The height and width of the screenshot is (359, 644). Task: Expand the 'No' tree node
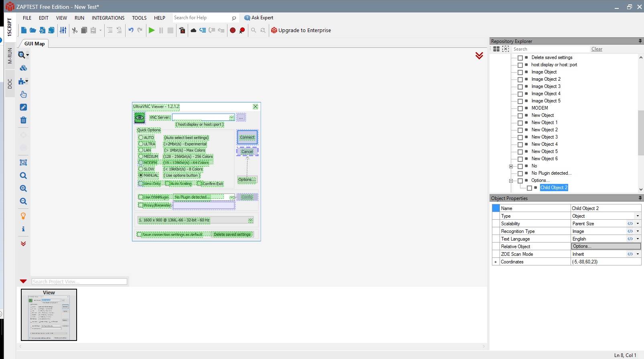pyautogui.click(x=511, y=166)
